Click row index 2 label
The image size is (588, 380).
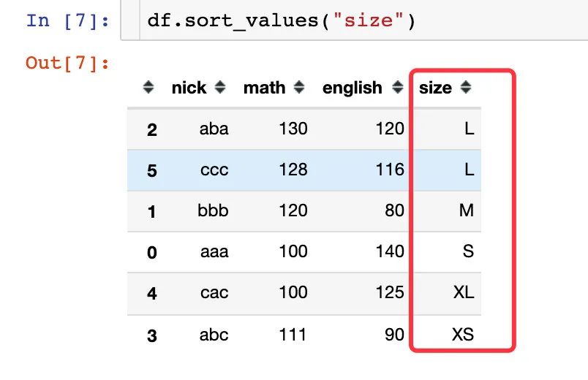tap(152, 129)
